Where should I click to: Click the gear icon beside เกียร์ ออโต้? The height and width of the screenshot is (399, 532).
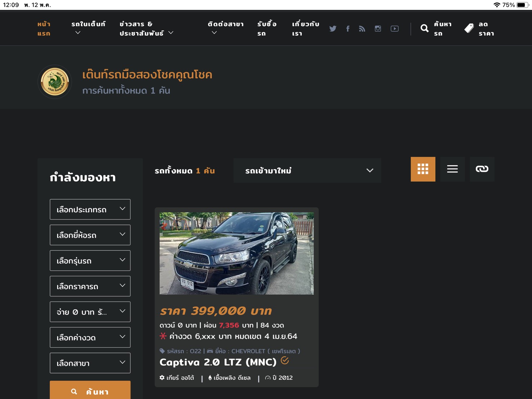pyautogui.click(x=162, y=377)
